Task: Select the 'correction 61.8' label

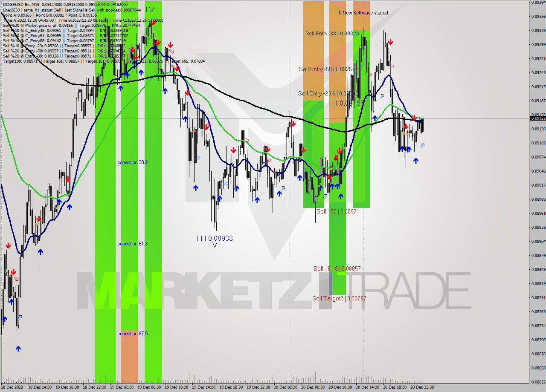Action: [133, 244]
